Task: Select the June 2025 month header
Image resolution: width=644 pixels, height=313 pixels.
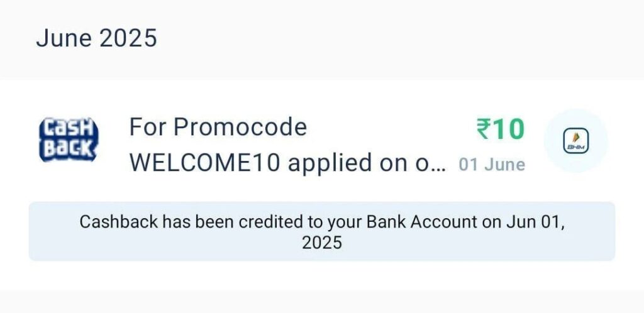Action: [x=96, y=38]
